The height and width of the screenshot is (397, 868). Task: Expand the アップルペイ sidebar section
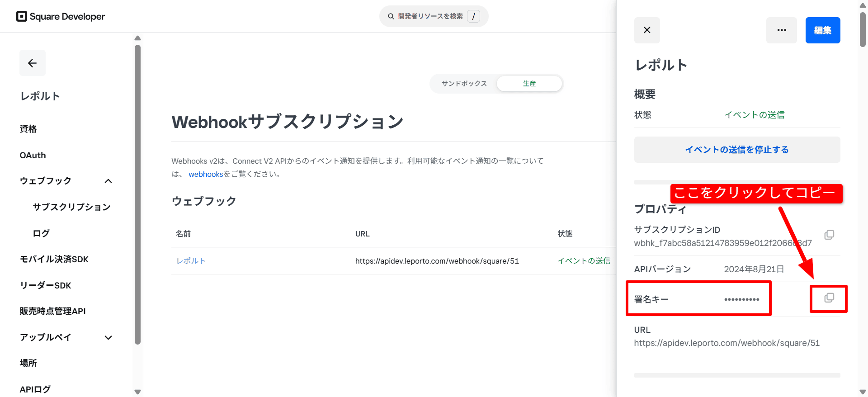[108, 337]
